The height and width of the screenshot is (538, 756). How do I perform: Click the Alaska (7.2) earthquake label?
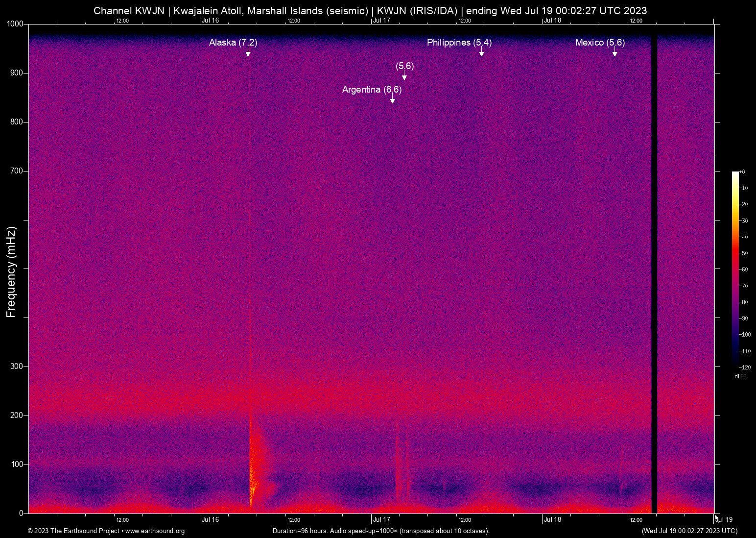pos(233,43)
